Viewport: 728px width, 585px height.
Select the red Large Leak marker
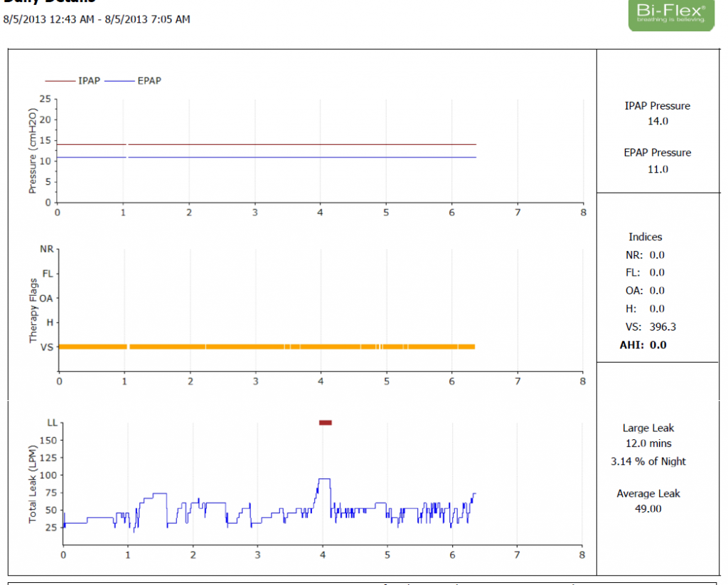[x=326, y=423]
